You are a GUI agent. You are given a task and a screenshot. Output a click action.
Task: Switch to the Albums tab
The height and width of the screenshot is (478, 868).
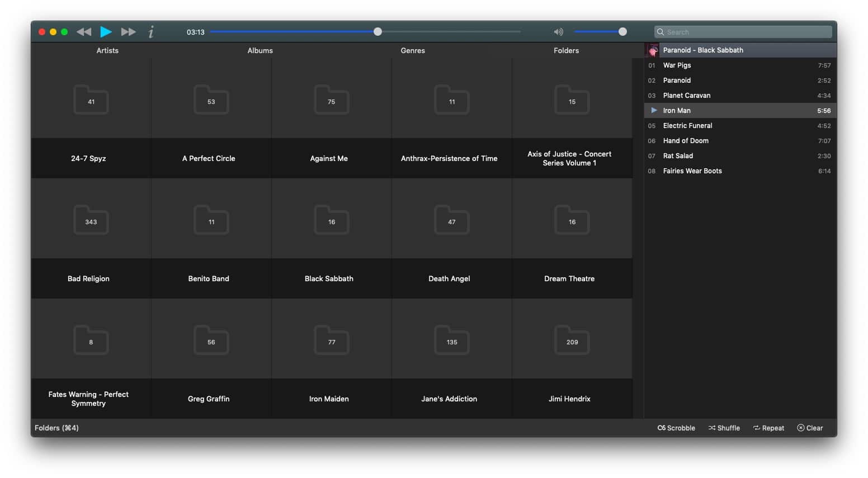[260, 50]
